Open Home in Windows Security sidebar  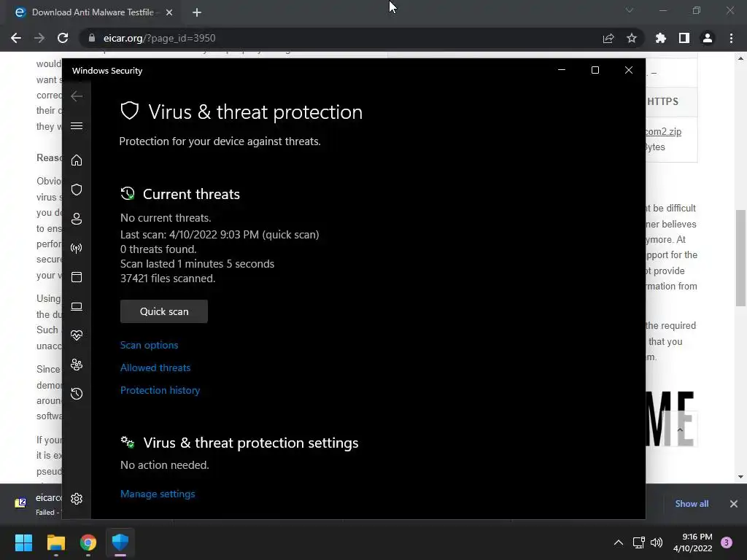coord(77,160)
